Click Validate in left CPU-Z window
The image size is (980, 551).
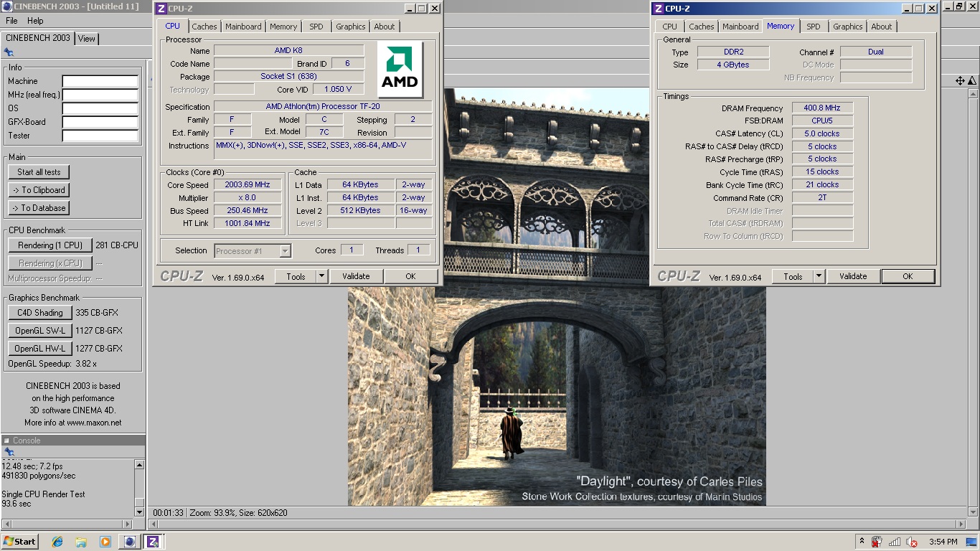click(356, 276)
